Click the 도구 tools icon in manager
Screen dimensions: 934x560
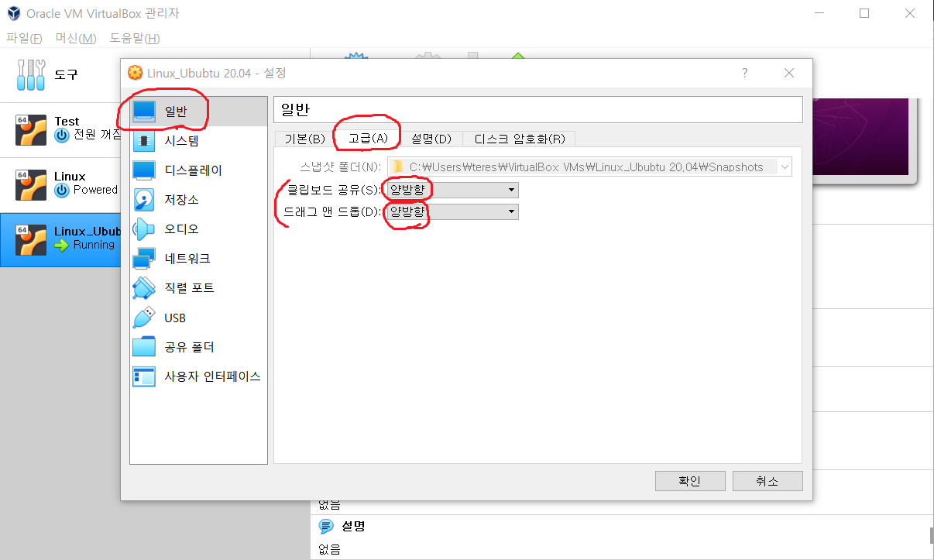pos(31,75)
